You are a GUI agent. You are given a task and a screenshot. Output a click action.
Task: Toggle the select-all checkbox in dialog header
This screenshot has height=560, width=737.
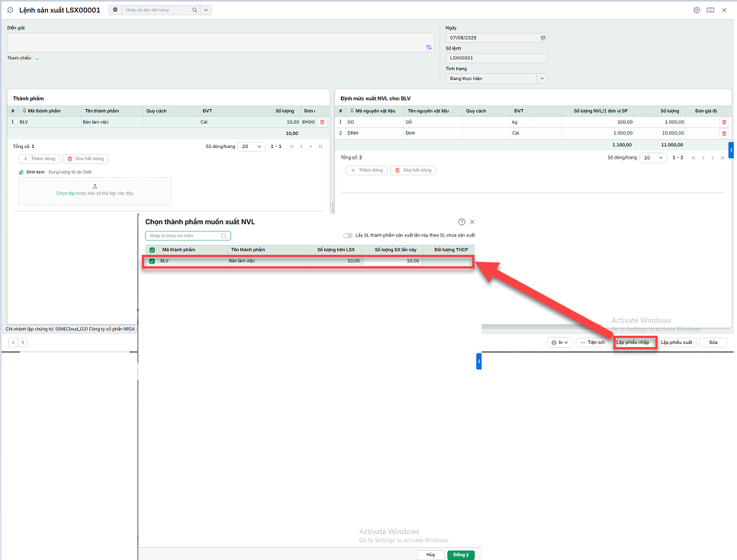pos(152,249)
